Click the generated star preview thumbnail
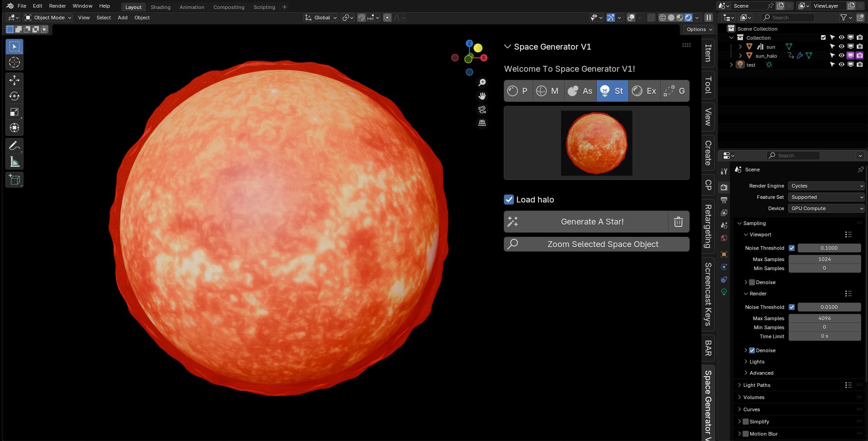 pyautogui.click(x=596, y=143)
